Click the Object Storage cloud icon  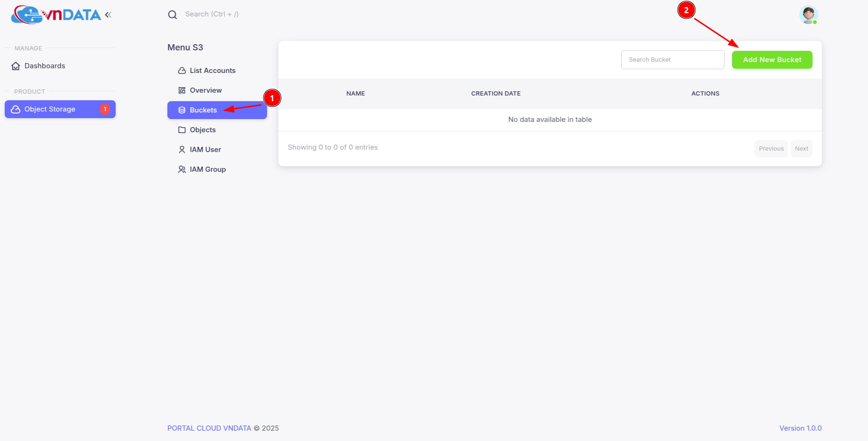click(x=16, y=109)
